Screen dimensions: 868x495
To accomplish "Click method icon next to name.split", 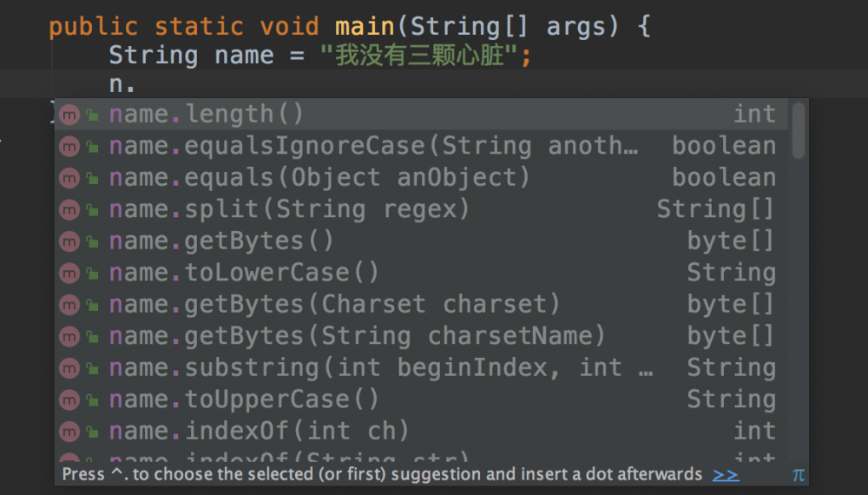I will [x=69, y=209].
